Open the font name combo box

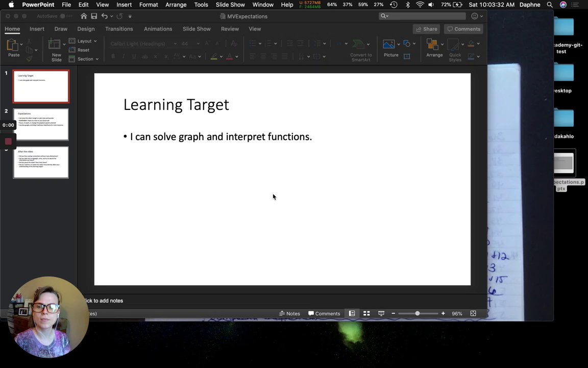pyautogui.click(x=143, y=43)
